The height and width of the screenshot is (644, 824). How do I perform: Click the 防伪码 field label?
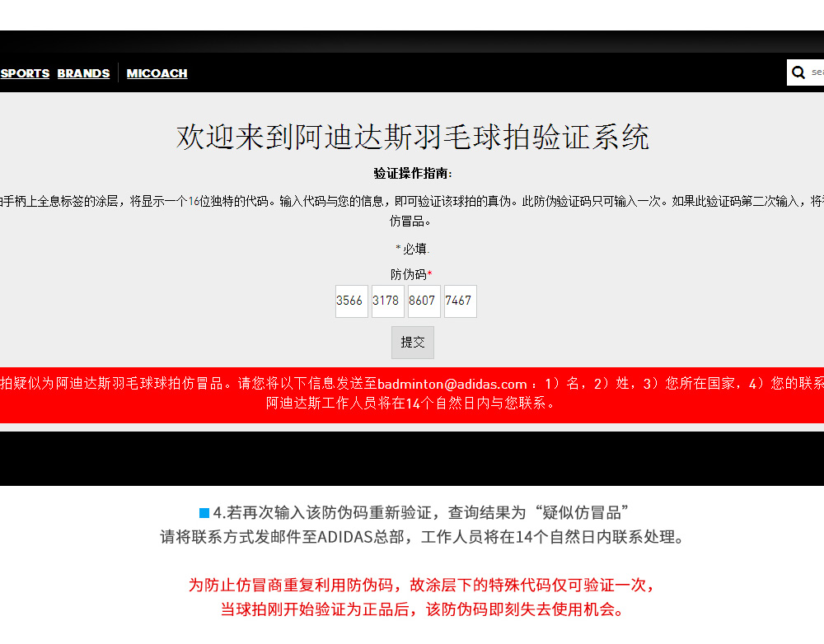coord(409,274)
